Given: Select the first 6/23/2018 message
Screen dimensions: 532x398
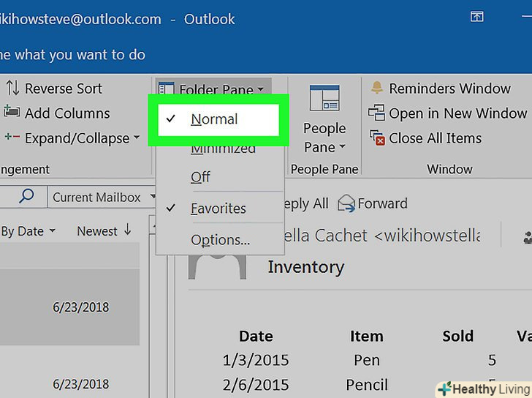Looking at the screenshot, I should pos(69,307).
